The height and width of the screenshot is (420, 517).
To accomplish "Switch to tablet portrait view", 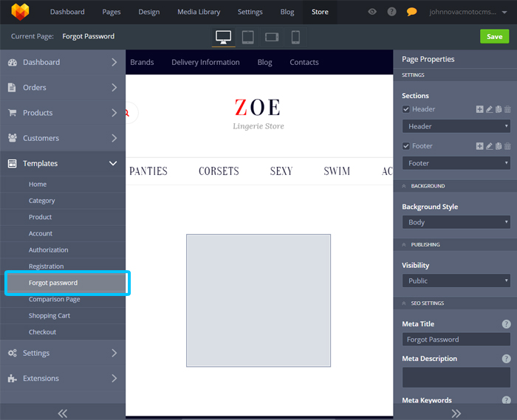I will (248, 37).
